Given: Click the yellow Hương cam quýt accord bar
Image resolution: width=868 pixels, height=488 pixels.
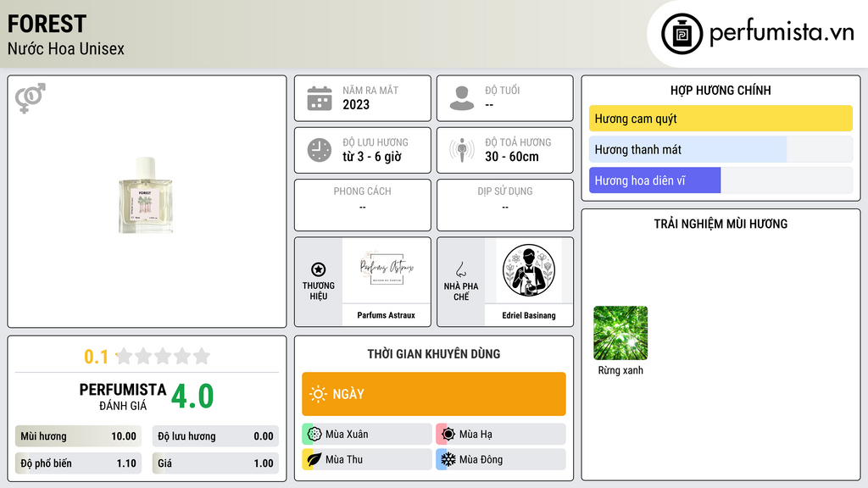Looking at the screenshot, I should point(721,119).
